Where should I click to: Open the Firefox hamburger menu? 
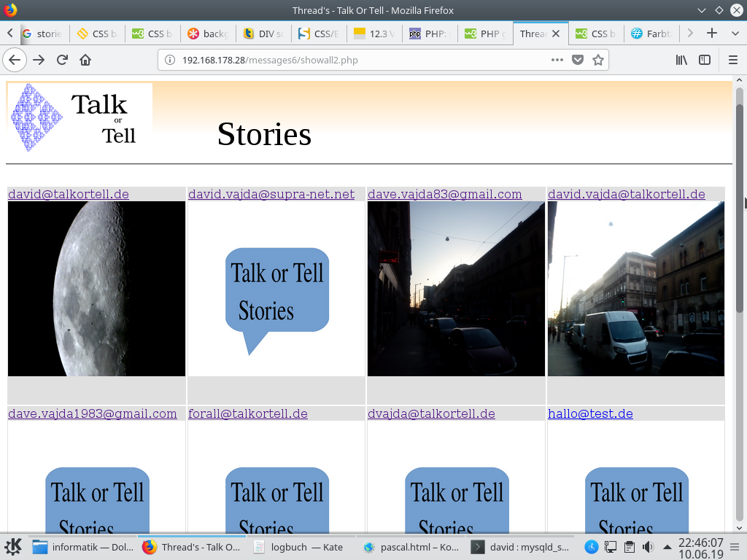tap(733, 60)
